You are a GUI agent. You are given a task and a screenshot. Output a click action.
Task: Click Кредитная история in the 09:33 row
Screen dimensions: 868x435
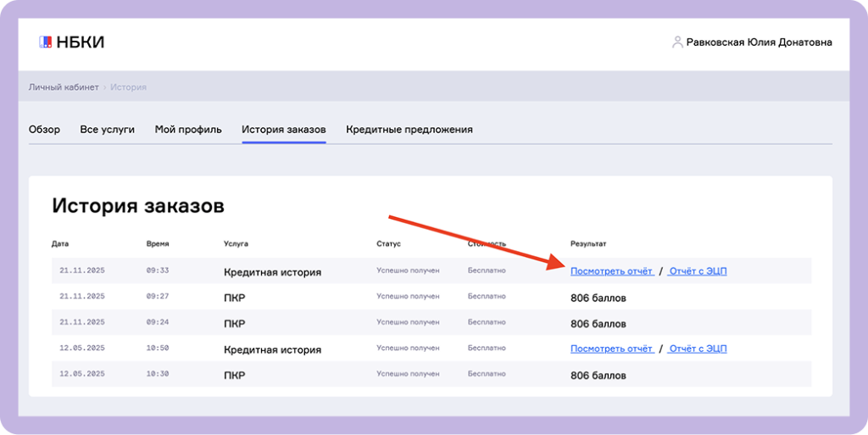[272, 272]
